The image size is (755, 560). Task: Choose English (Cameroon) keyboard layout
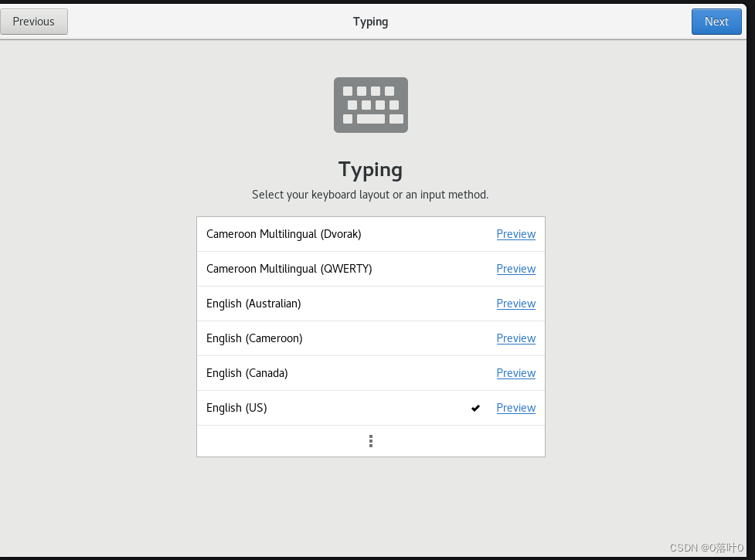click(371, 338)
